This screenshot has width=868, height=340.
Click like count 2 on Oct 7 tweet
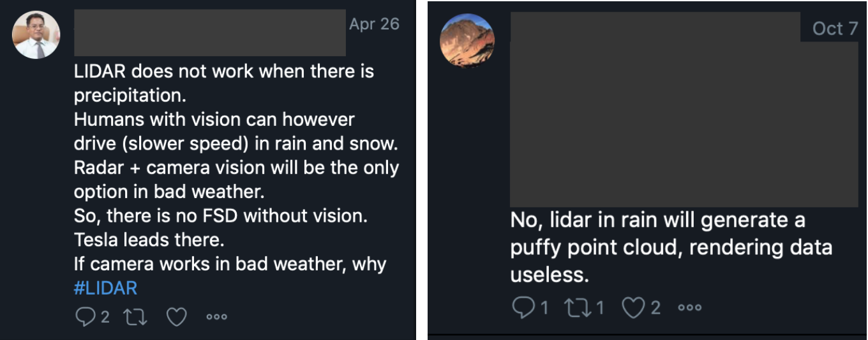coord(655,308)
